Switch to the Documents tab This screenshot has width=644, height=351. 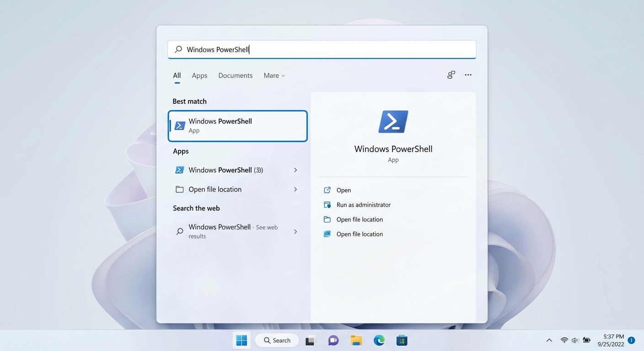(x=235, y=75)
